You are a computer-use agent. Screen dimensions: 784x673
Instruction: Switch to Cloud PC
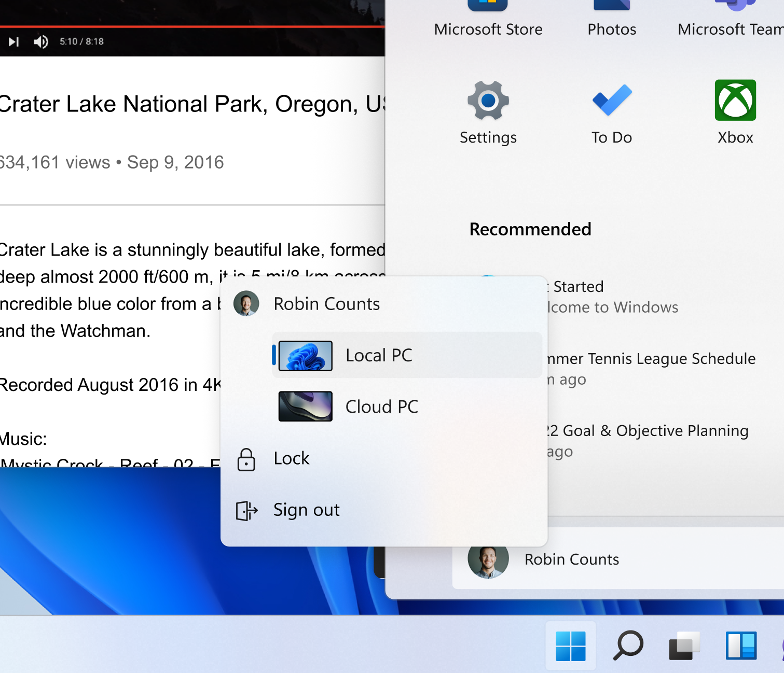pos(407,406)
